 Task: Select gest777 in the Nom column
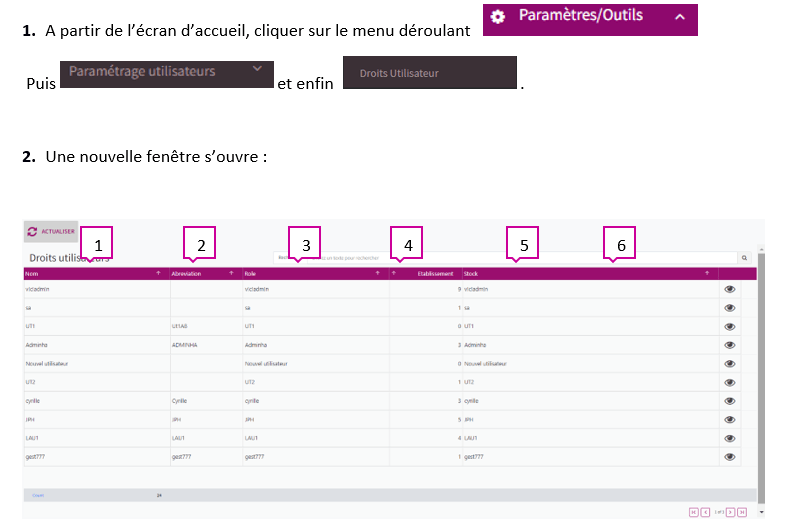tap(35, 457)
